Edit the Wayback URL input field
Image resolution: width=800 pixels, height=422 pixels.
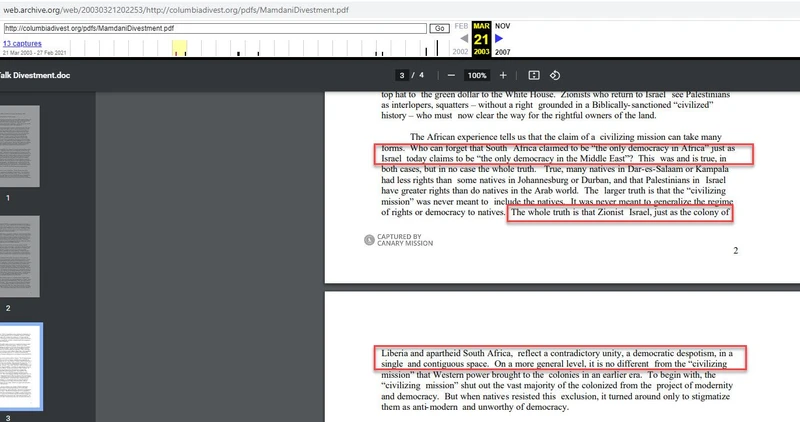(215, 28)
